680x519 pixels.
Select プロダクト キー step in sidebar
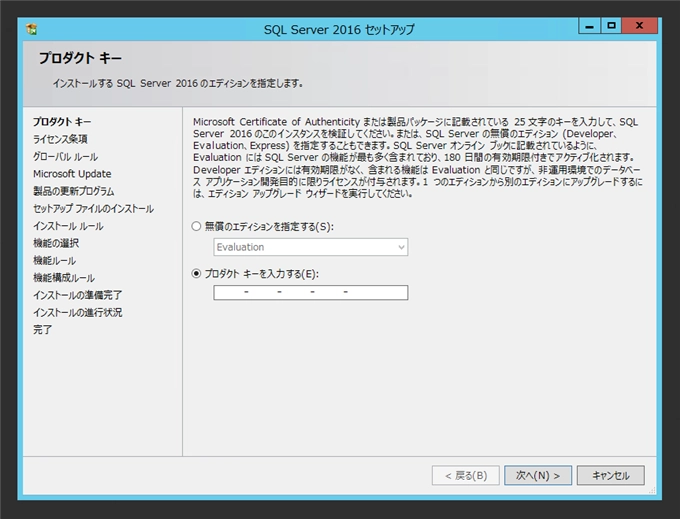pyautogui.click(x=62, y=122)
